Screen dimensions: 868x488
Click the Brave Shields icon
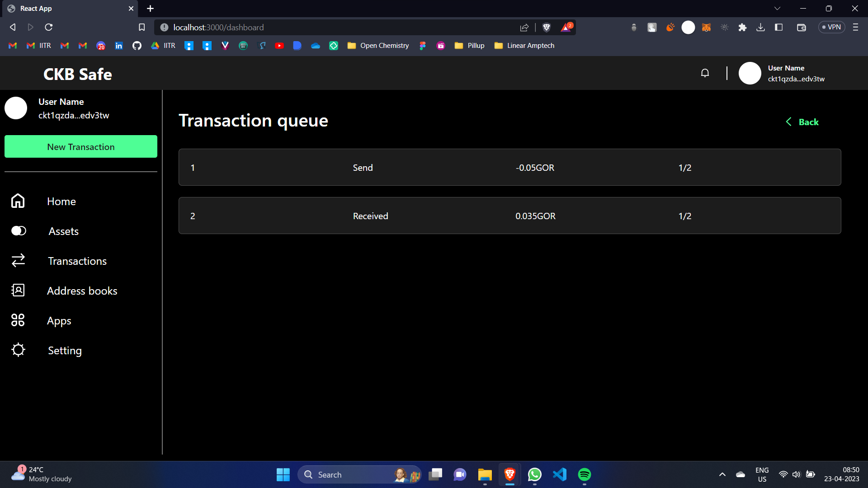click(x=546, y=28)
